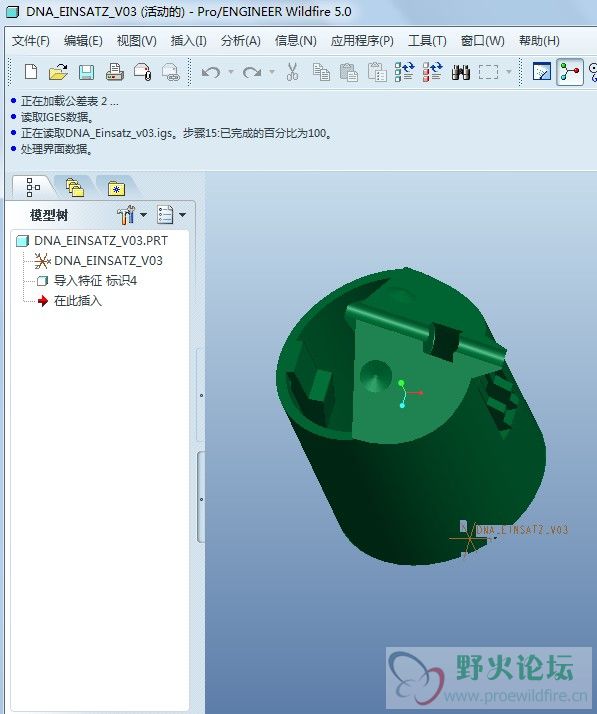
Task: Click the send-as-attachment mail icon
Action: pyautogui.click(x=142, y=72)
